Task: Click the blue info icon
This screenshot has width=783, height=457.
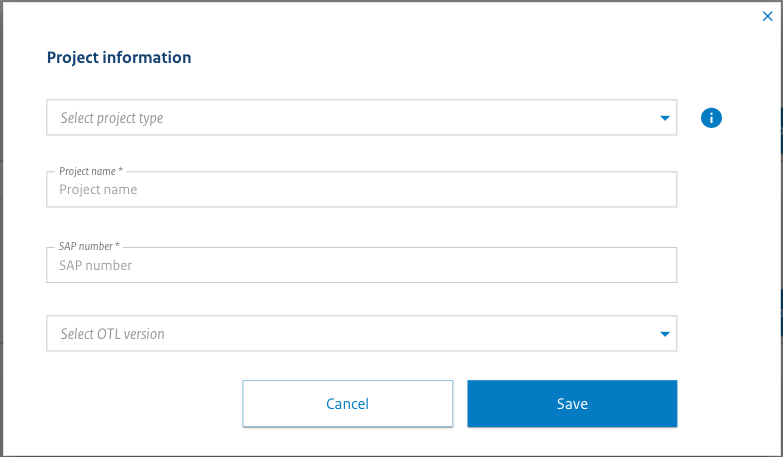Action: 711,118
